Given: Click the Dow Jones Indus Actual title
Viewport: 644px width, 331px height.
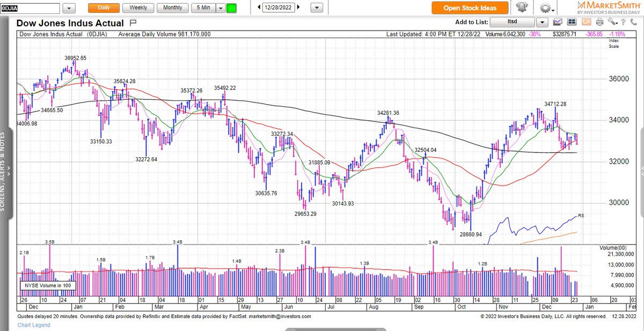Looking at the screenshot, I should (x=70, y=23).
